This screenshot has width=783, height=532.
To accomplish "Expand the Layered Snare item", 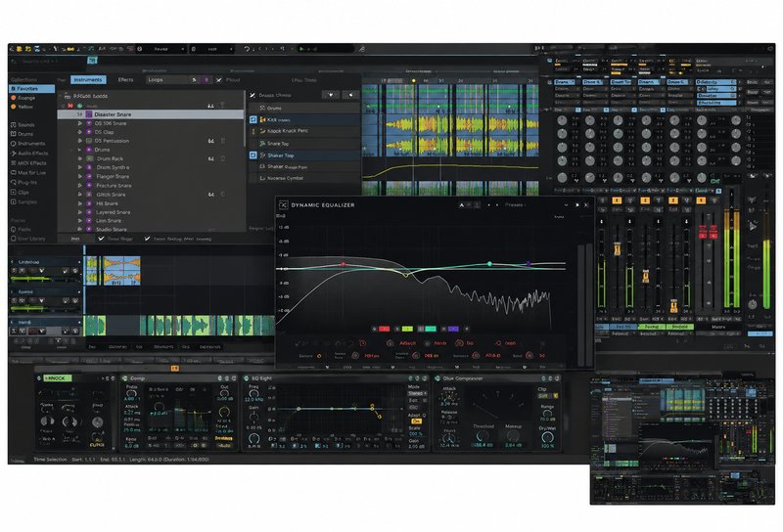I will 79,212.
